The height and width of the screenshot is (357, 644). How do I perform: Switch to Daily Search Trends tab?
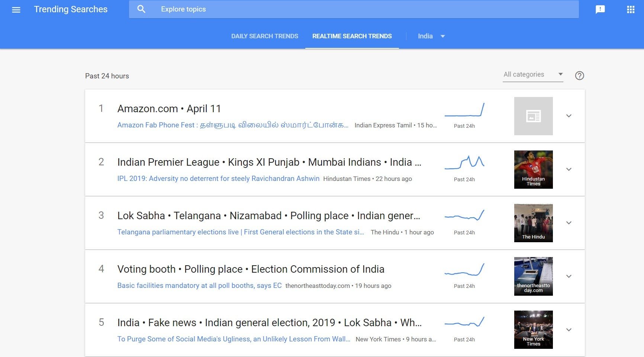(x=265, y=36)
